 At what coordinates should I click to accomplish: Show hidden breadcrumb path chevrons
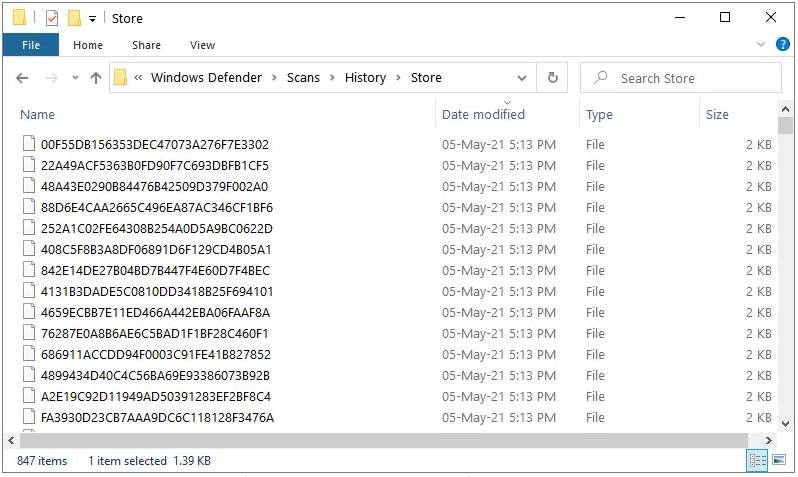(138, 77)
